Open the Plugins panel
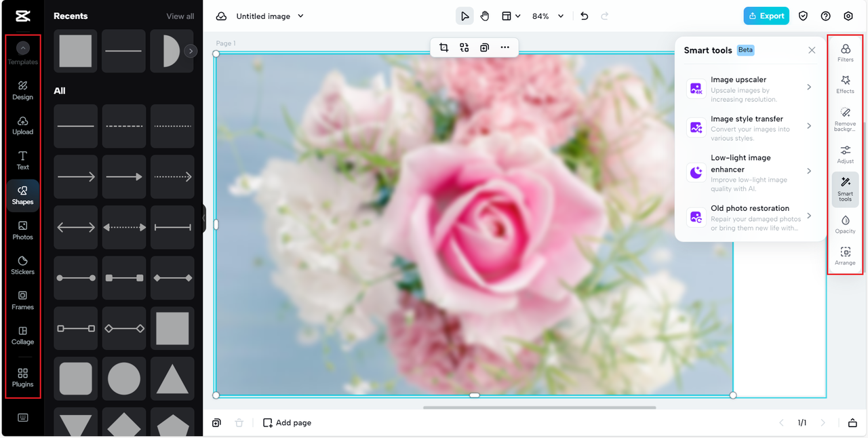 (22, 378)
